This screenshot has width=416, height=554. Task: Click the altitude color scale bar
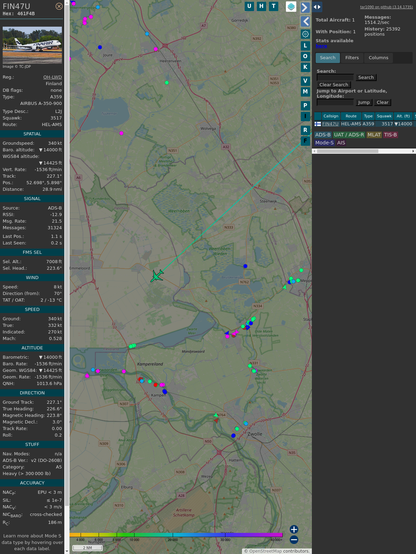coord(176,535)
